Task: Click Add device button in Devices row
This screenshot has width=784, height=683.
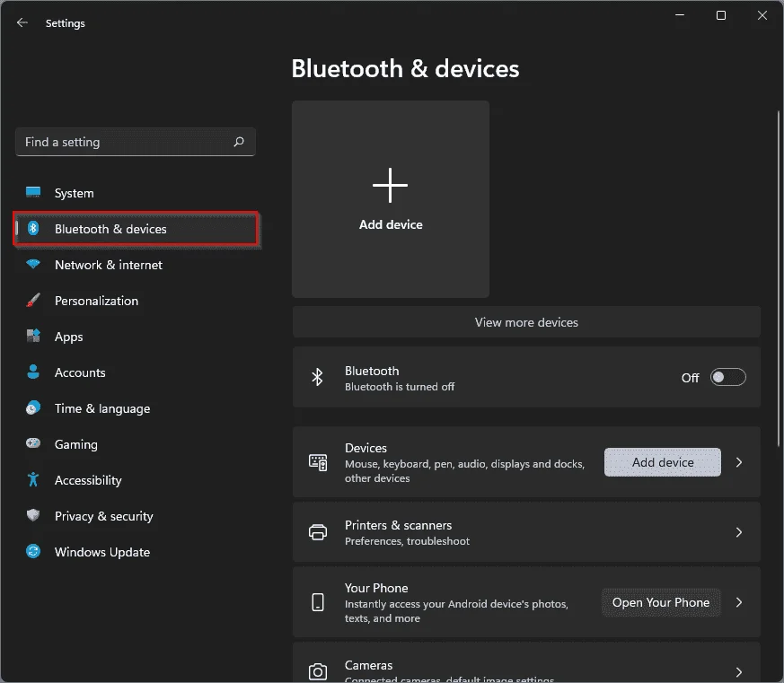Action: 663,462
